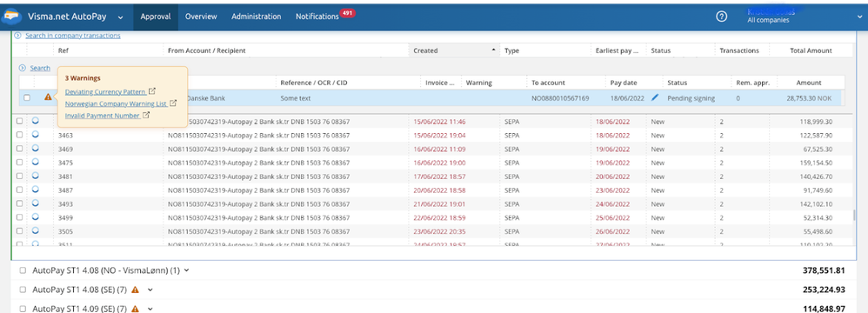Open the Invalid Payment Number warning link
The width and height of the screenshot is (868, 313).
(103, 116)
